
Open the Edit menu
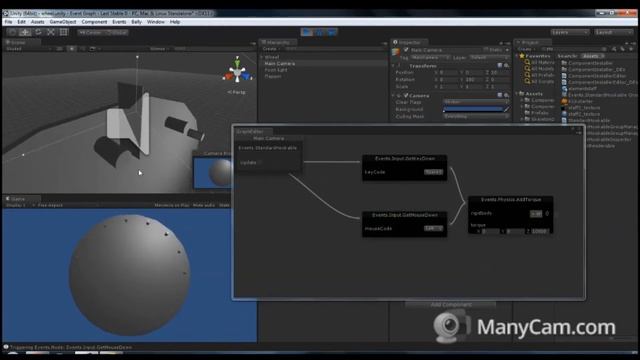pos(21,22)
